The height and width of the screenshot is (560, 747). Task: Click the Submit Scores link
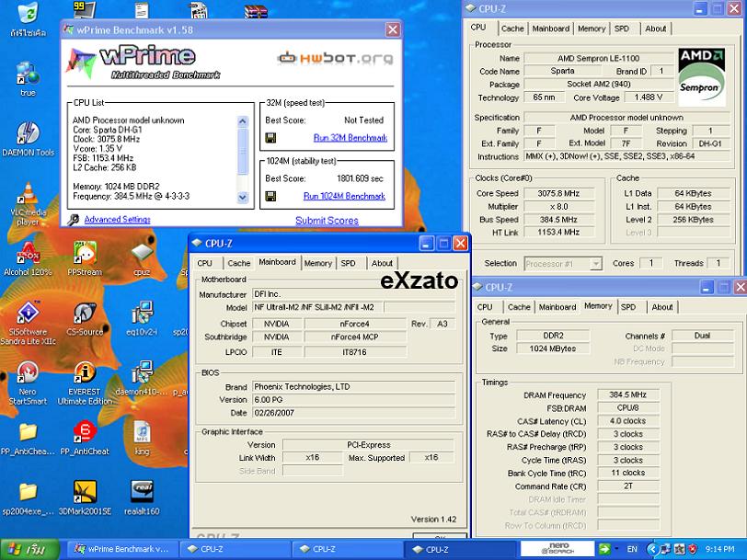(x=327, y=221)
